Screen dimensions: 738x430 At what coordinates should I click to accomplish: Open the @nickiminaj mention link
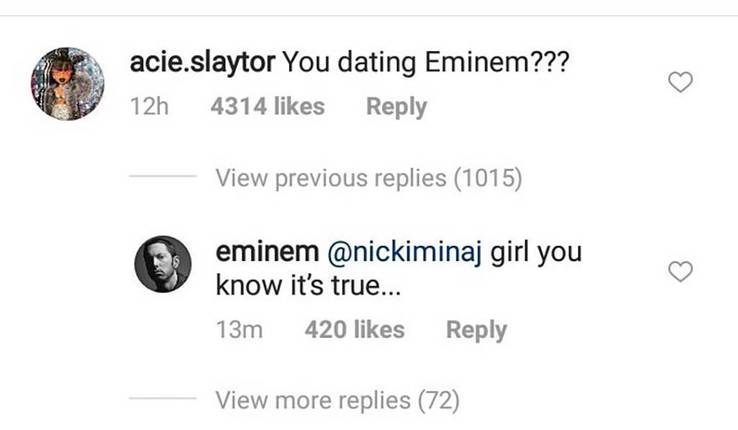[x=404, y=253]
